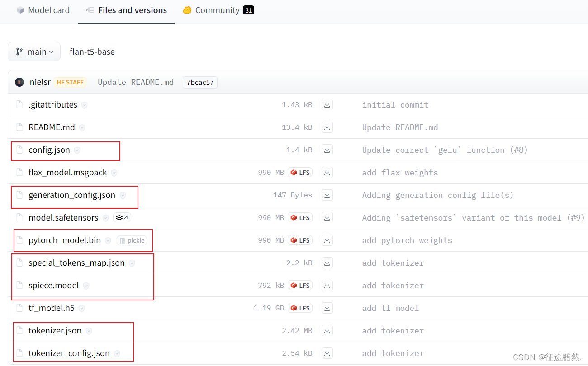Viewport: 588px width, 366px height.
Task: Open 'add tf model' commit message
Action: [390, 308]
